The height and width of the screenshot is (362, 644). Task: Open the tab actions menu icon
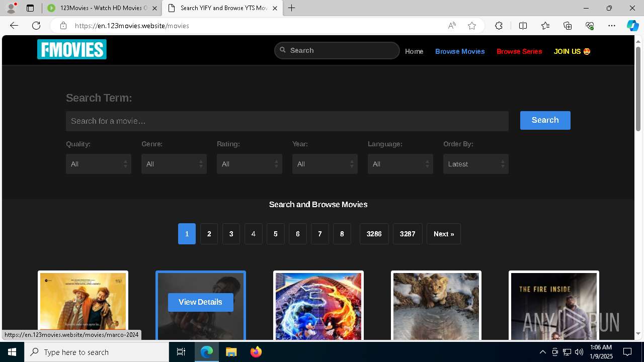pyautogui.click(x=30, y=8)
